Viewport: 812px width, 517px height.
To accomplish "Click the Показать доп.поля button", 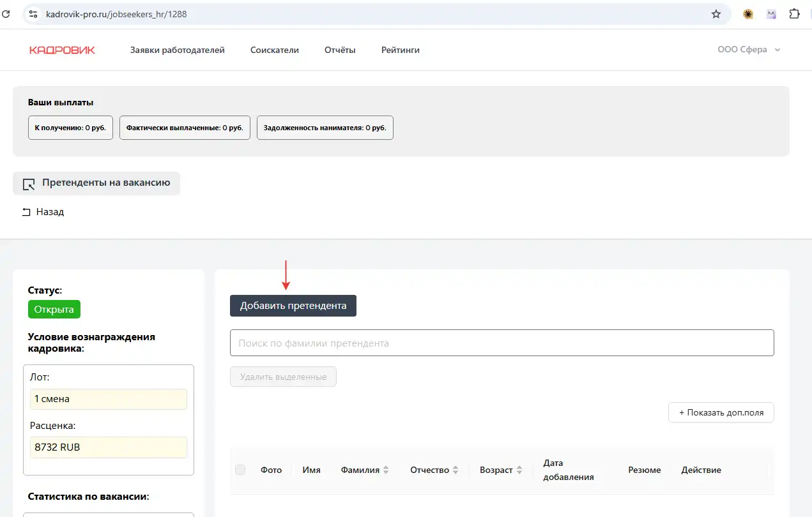I will [x=721, y=412].
